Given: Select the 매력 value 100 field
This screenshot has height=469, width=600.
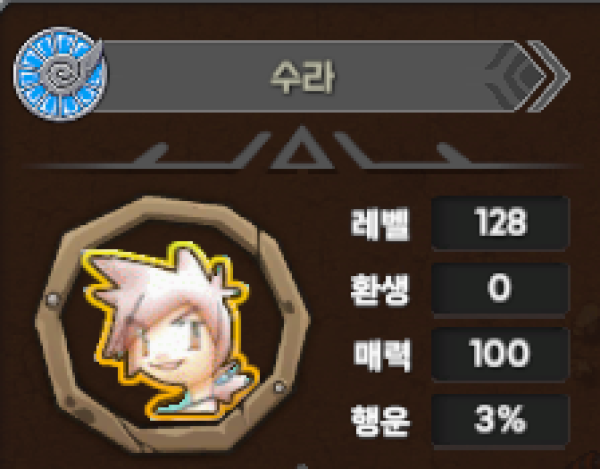Looking at the screenshot, I should (500, 353).
